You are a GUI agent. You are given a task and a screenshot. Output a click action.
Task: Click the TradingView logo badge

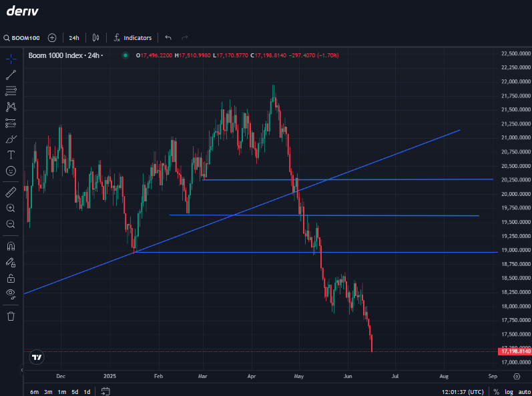tap(37, 357)
